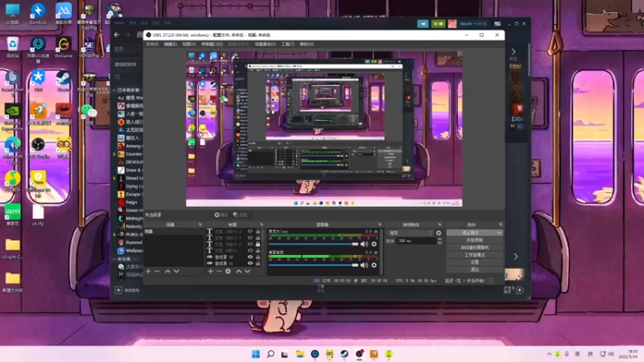
Task: Click Exit button in controls
Action: click(x=475, y=269)
